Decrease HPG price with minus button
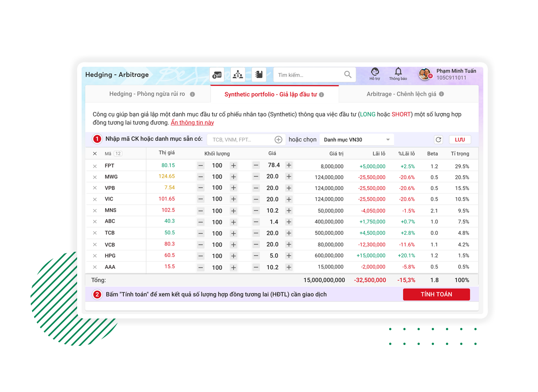 (x=256, y=256)
